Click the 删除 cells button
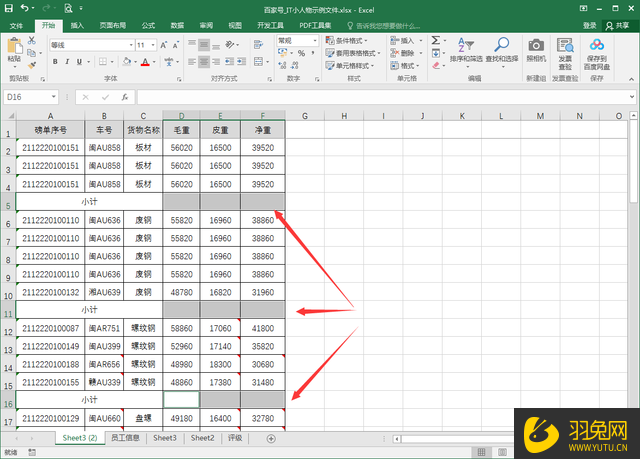Image resolution: width=640 pixels, height=459 pixels. [406, 53]
